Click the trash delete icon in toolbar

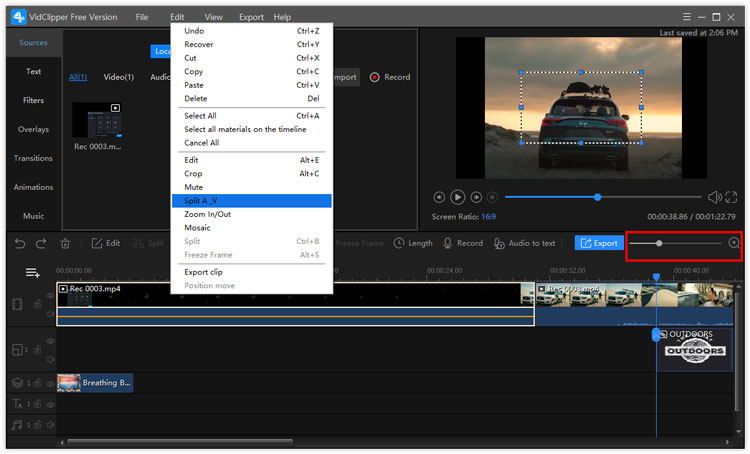(65, 244)
